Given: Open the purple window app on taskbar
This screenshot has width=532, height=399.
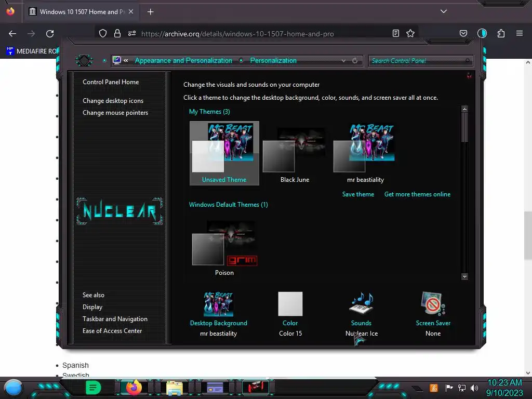Looking at the screenshot, I should click(215, 388).
